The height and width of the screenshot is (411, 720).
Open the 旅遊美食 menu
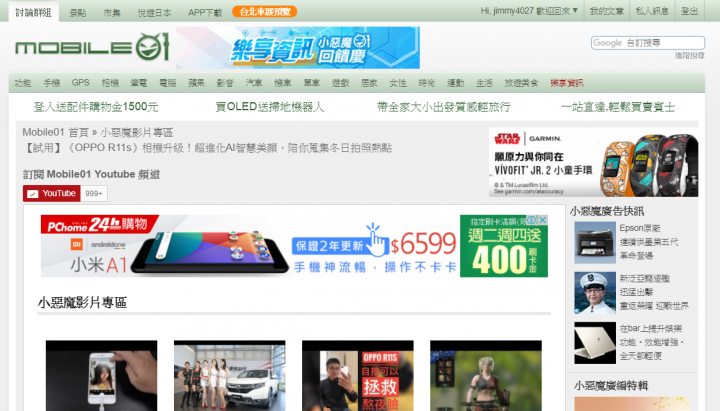coord(521,83)
